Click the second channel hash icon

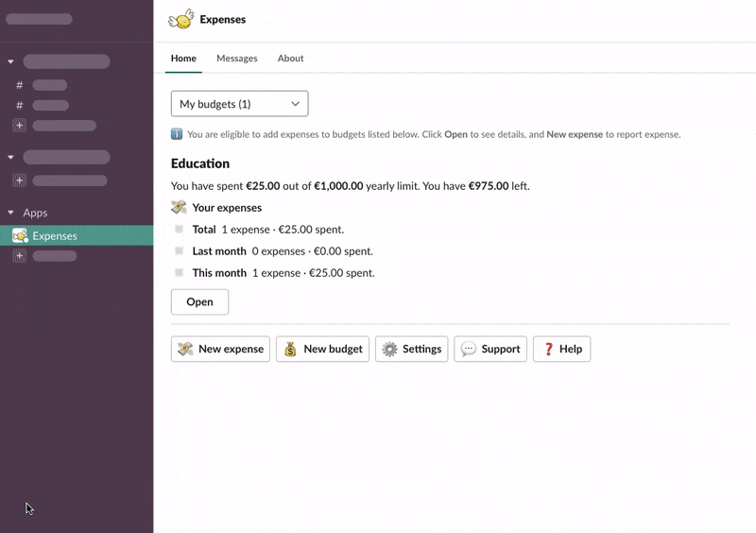click(19, 105)
